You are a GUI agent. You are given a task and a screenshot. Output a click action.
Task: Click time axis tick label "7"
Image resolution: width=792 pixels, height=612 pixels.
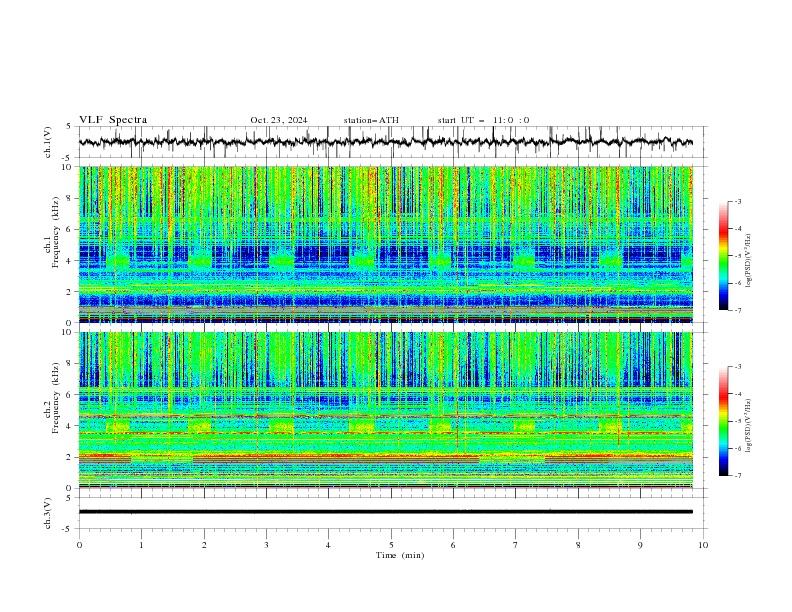click(516, 545)
